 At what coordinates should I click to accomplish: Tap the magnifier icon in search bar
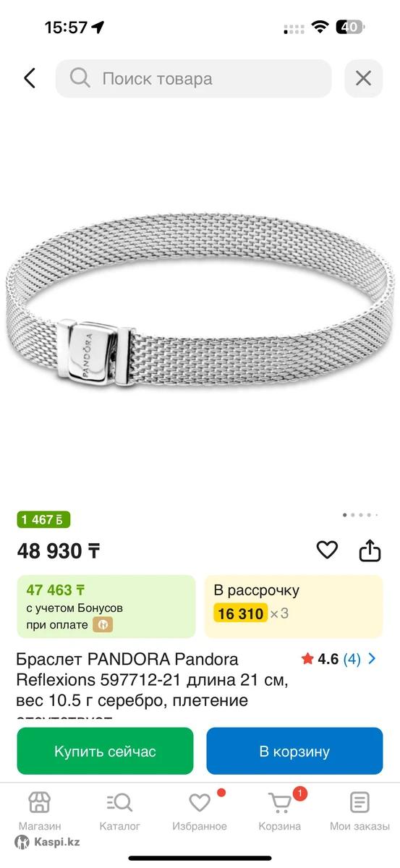click(80, 78)
